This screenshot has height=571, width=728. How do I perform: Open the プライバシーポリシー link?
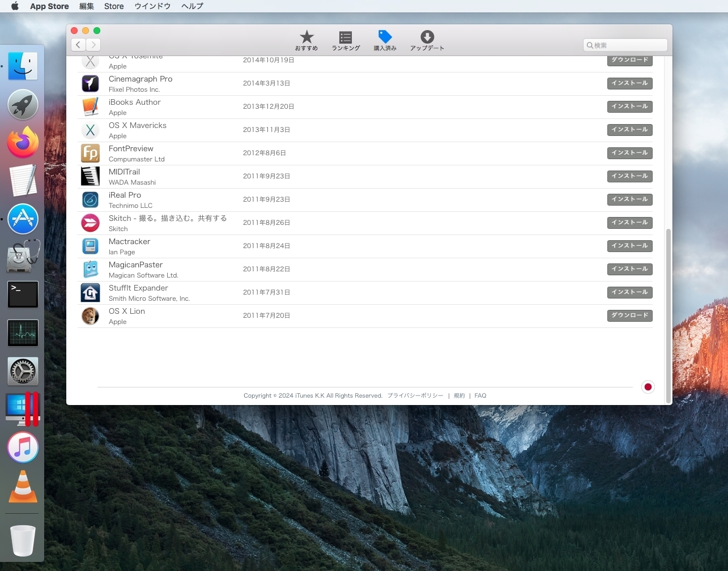[x=415, y=395]
